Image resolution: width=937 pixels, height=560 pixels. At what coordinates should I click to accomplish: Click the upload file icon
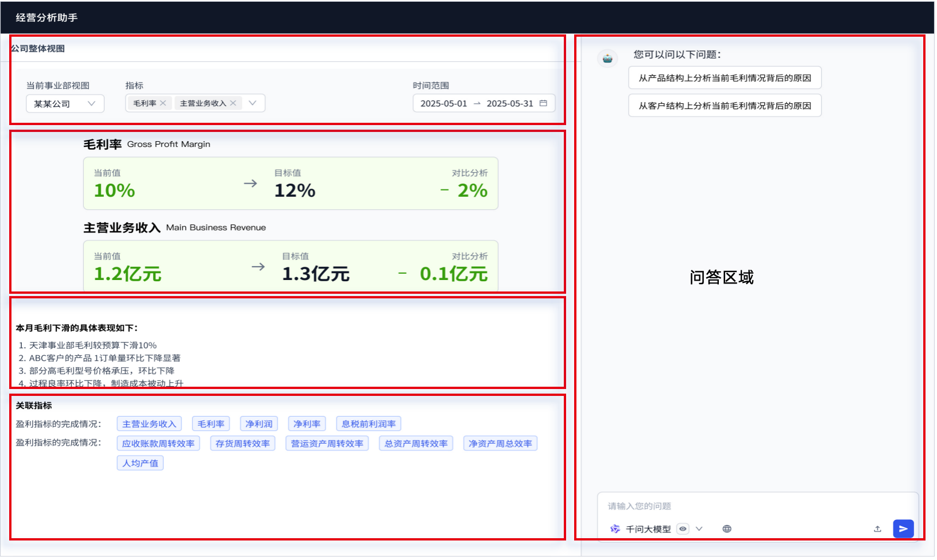(x=877, y=528)
